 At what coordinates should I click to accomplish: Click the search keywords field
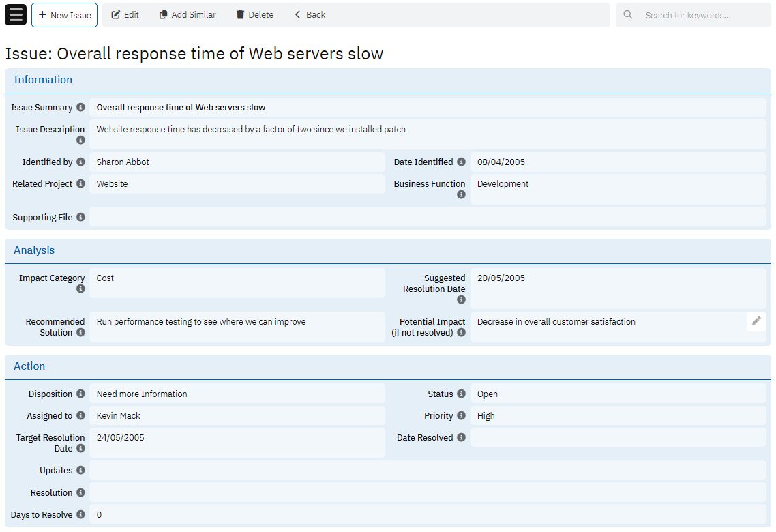(702, 15)
